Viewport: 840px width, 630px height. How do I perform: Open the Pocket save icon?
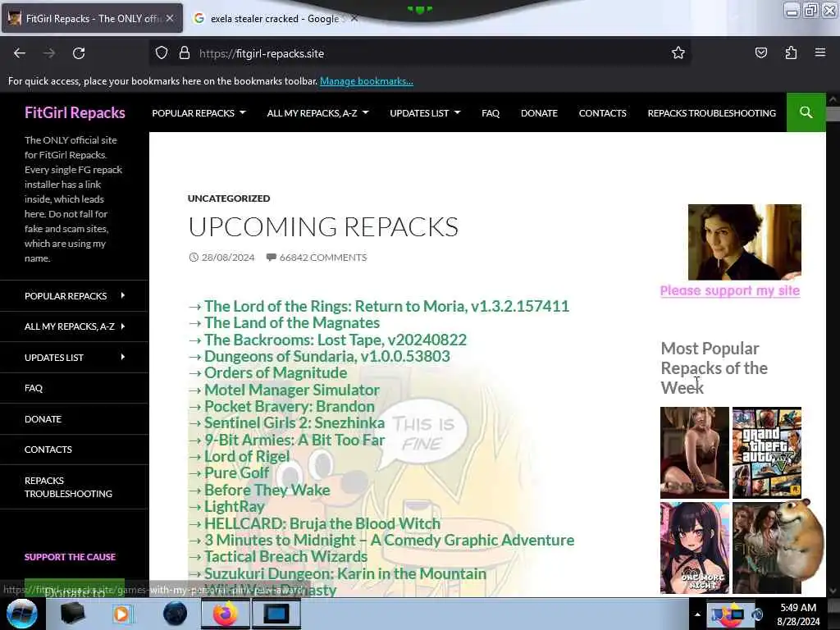(x=760, y=52)
